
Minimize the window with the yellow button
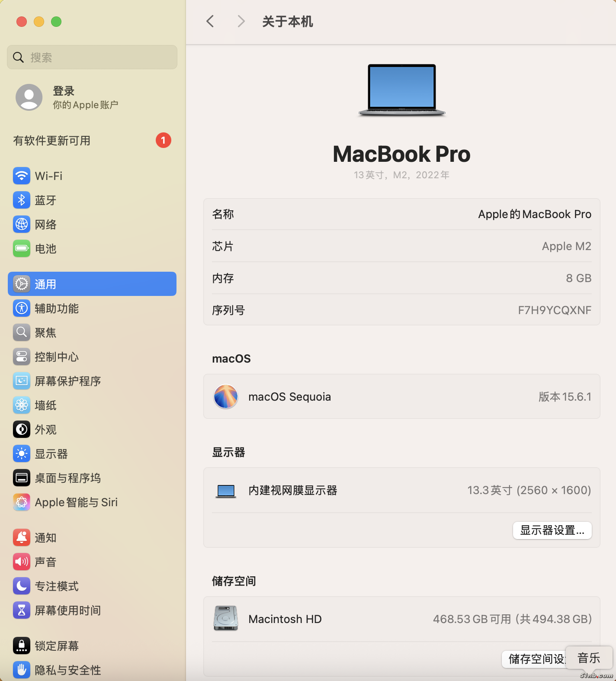pyautogui.click(x=39, y=22)
